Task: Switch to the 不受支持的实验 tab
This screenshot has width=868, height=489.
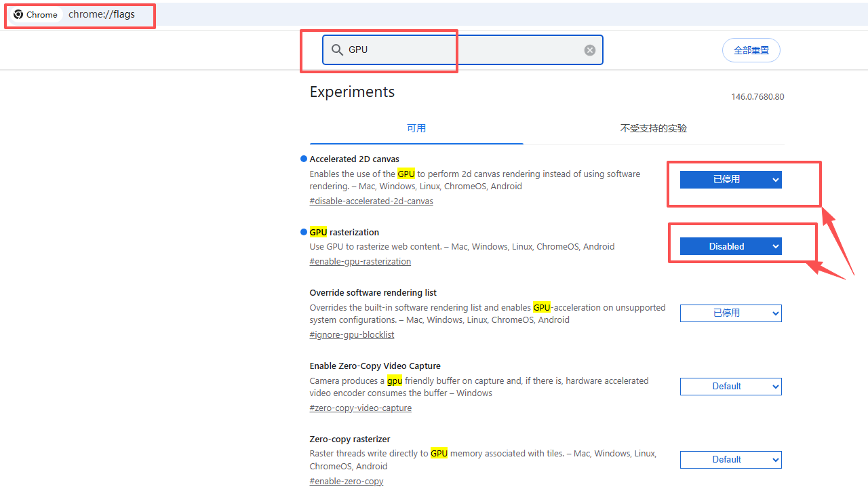Action: tap(653, 128)
